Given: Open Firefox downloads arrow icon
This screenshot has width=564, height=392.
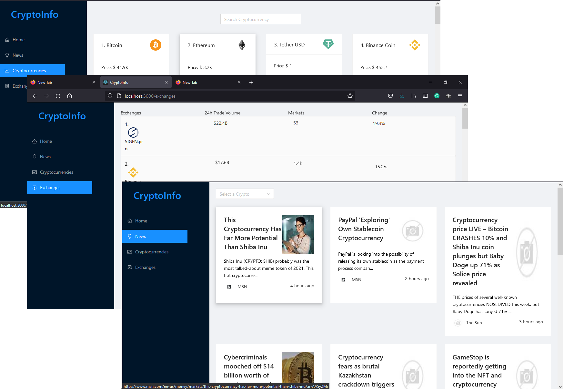Looking at the screenshot, I should tap(402, 96).
